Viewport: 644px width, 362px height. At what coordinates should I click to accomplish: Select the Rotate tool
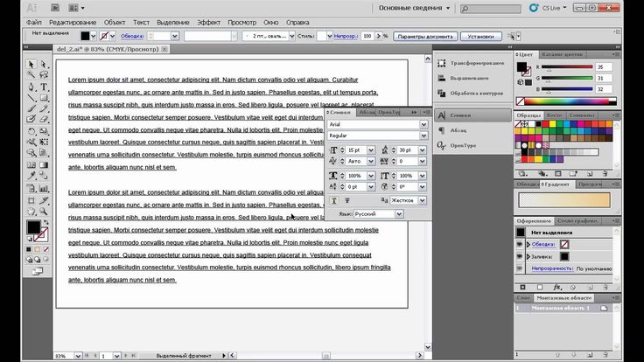pos(31,131)
